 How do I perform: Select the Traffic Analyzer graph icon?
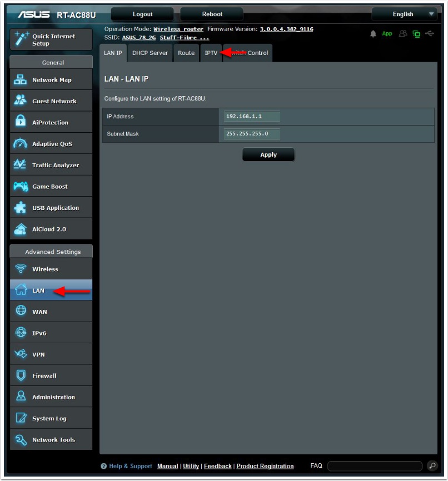[x=20, y=164]
